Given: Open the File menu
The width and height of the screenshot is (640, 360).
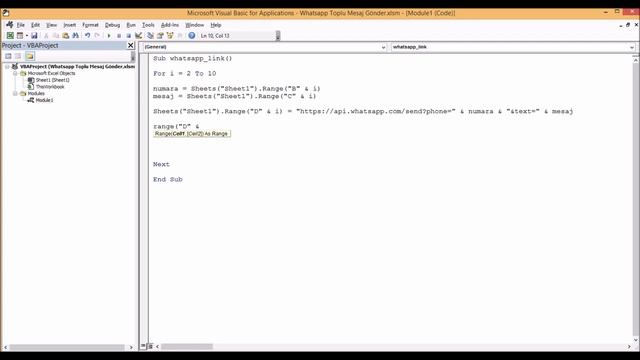Looking at the screenshot, I should (x=20, y=25).
